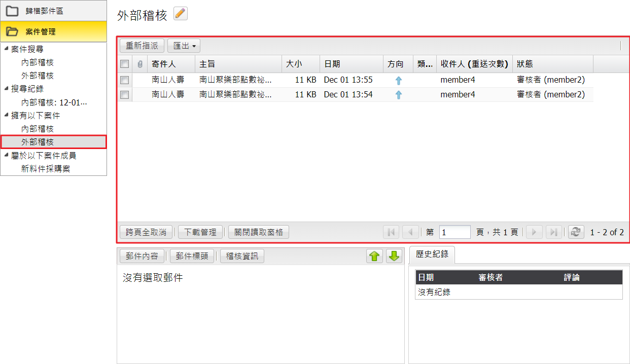Image resolution: width=630 pixels, height=364 pixels.
Task: Select 外部稽核 under 案件搜尋
Action: (38, 76)
